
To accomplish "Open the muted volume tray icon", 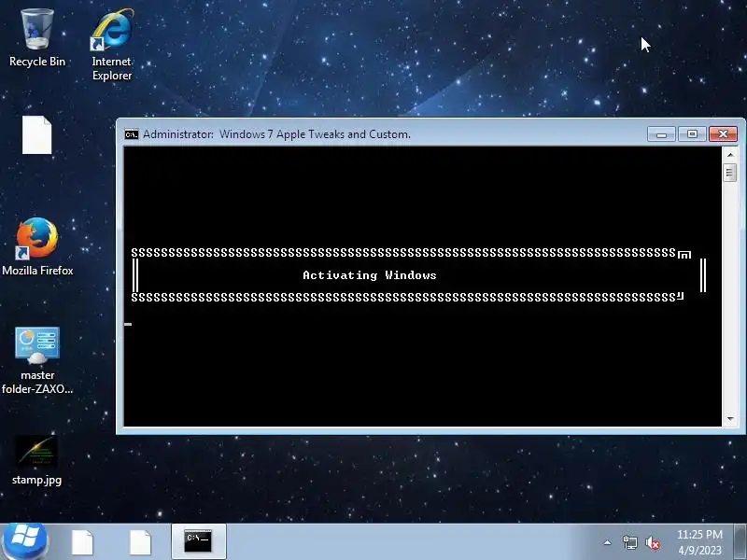I will coord(653,542).
